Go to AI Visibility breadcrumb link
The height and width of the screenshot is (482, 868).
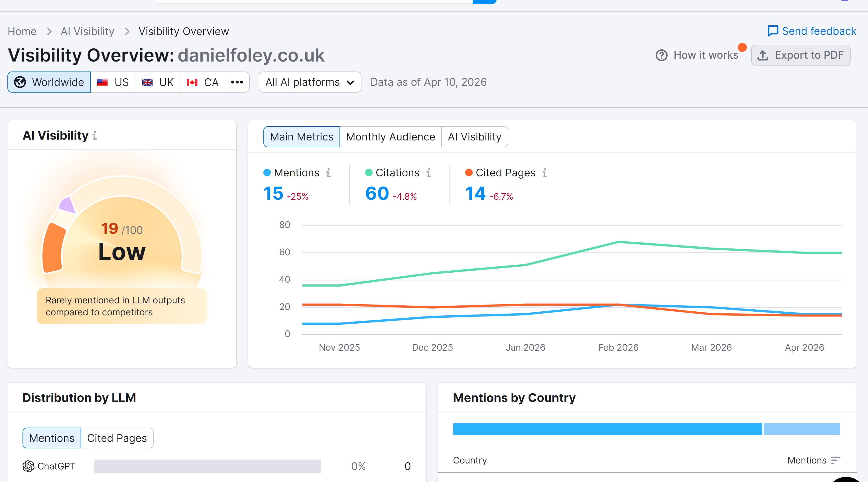pyautogui.click(x=87, y=31)
